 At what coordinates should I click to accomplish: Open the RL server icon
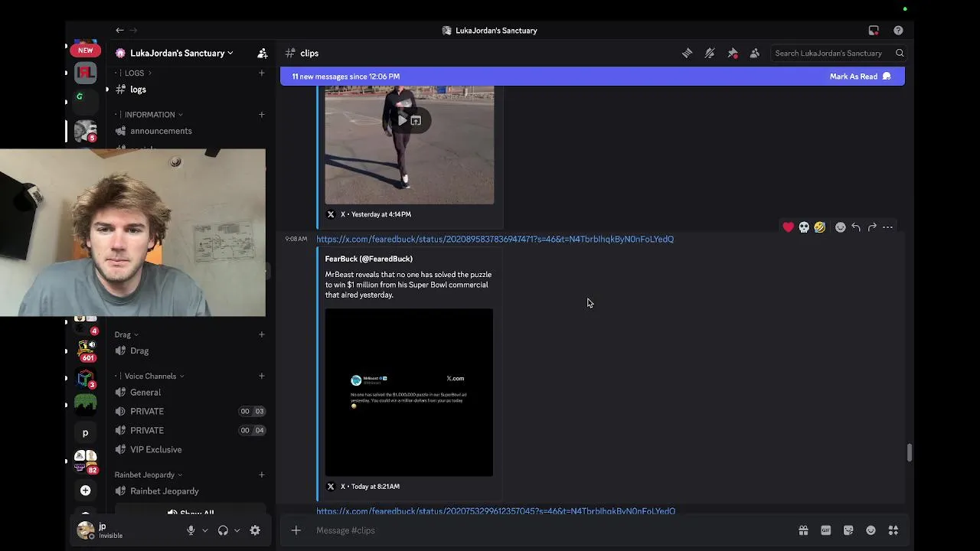point(85,73)
